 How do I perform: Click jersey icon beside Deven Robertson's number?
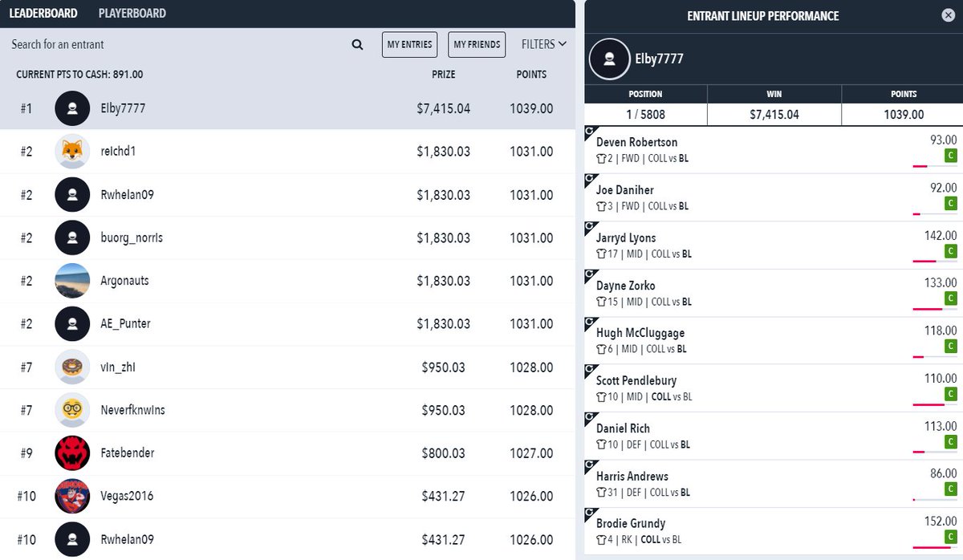(601, 158)
